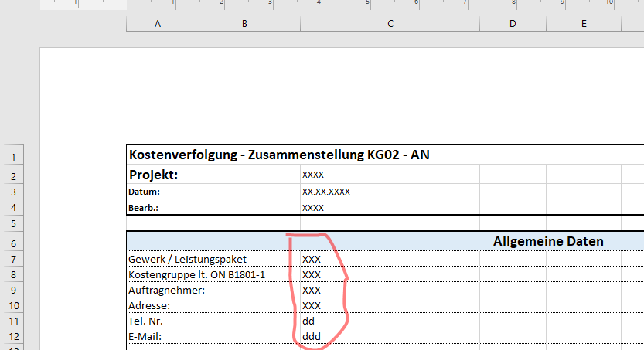Select column D header
Image resolution: width=644 pixels, height=350 pixels.
point(513,24)
